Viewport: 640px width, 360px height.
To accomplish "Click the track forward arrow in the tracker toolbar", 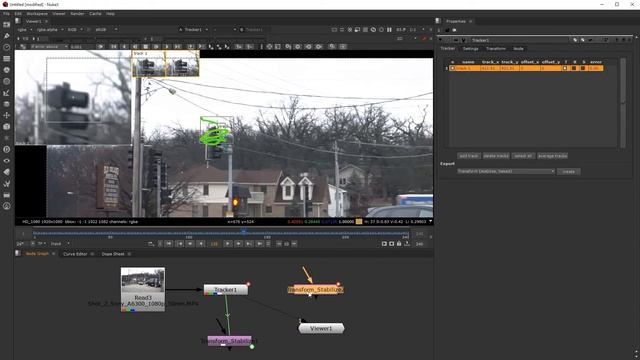I will pos(166,47).
